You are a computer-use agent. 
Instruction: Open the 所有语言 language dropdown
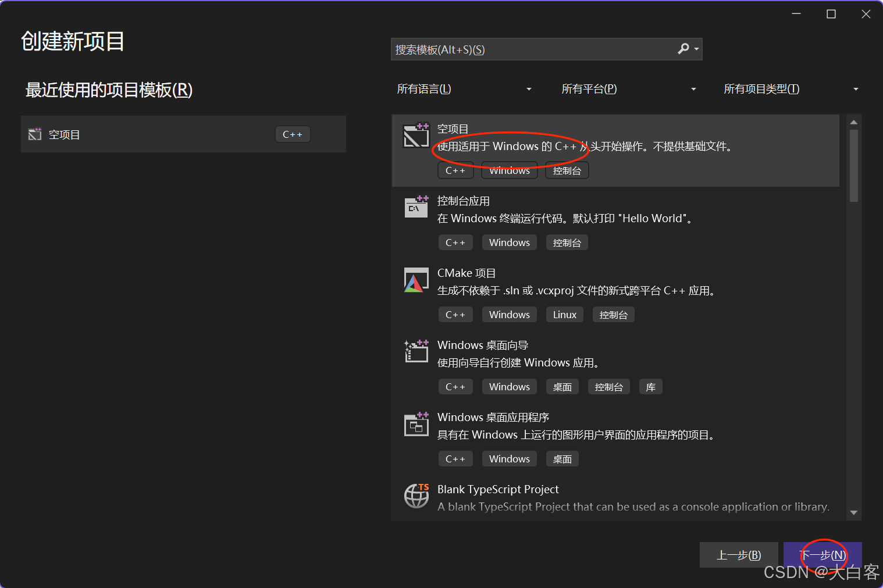pyautogui.click(x=464, y=88)
